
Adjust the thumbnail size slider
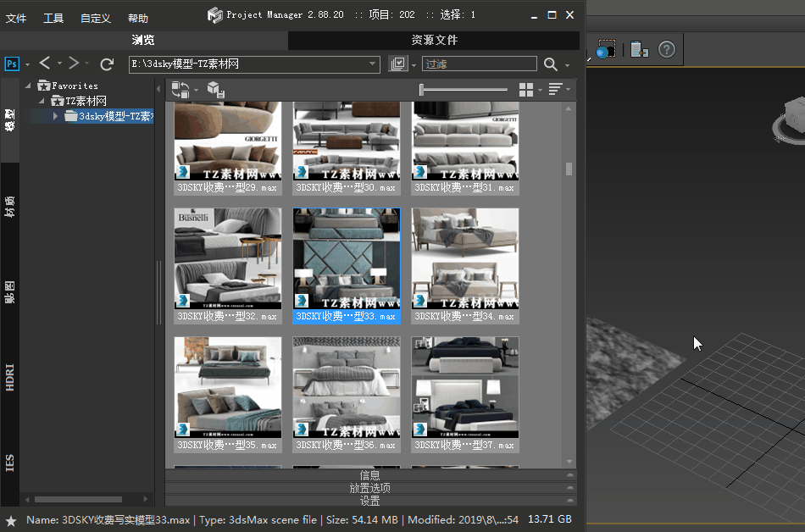pos(422,90)
